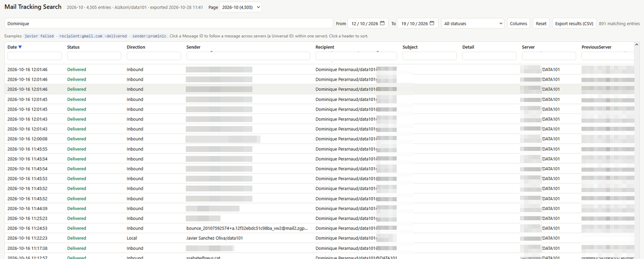The height and width of the screenshot is (259, 644).
Task: Click sender Javier Sanchez Oliva/data101
Action: (214, 238)
